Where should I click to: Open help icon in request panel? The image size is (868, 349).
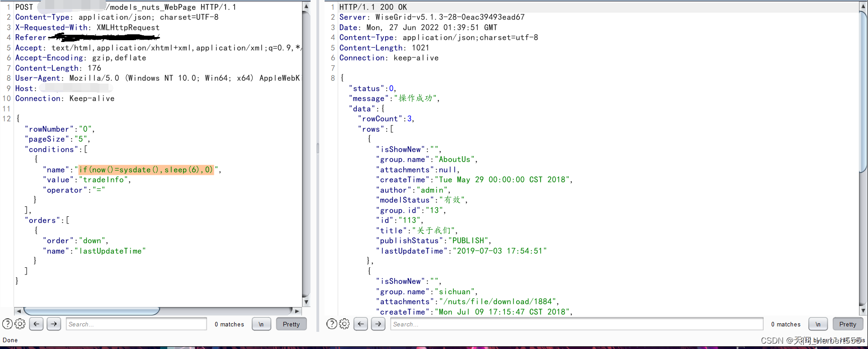pos(7,324)
